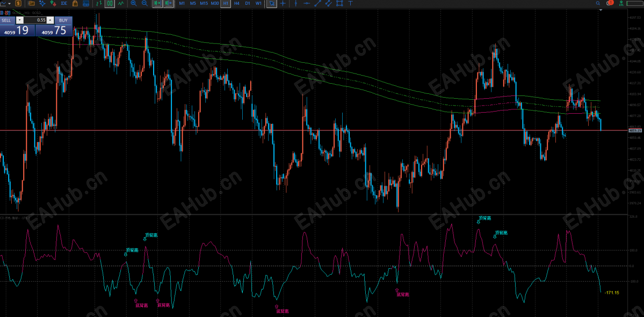Decrease lot volume with down arrow
Screen dimensions: 644x317
coord(20,20)
